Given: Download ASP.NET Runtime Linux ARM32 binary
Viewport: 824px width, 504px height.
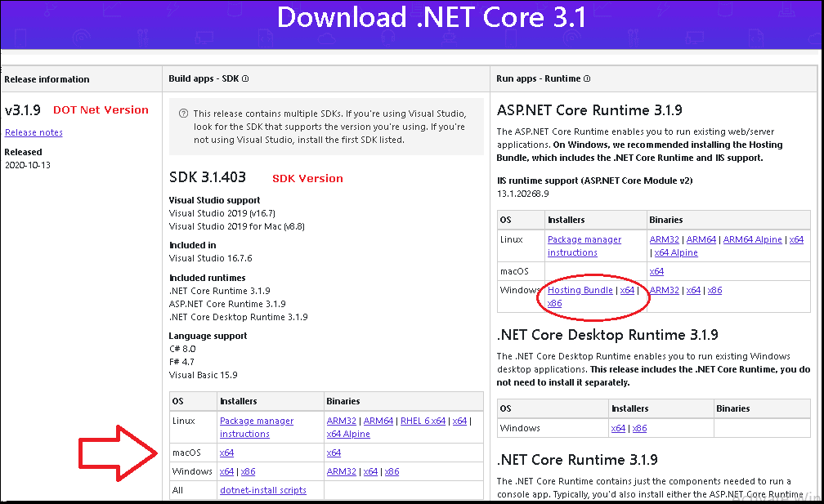Looking at the screenshot, I should pos(665,239).
